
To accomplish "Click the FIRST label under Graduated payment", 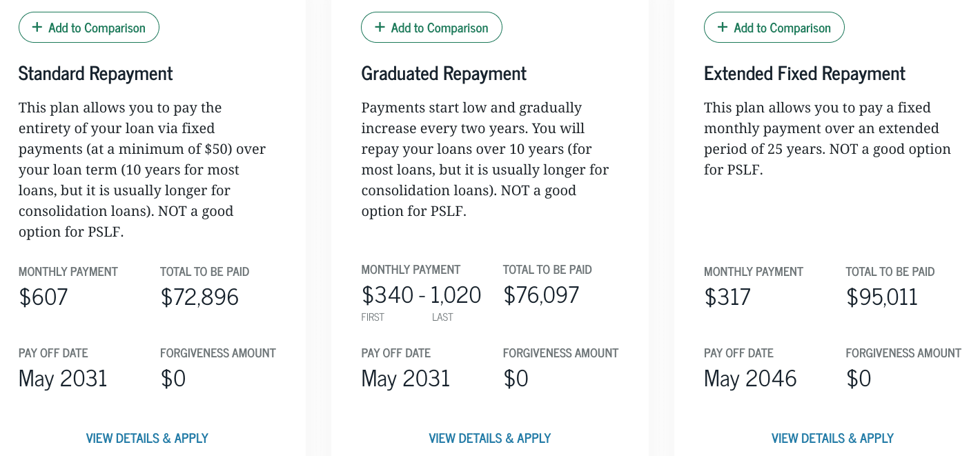I will (x=373, y=317).
